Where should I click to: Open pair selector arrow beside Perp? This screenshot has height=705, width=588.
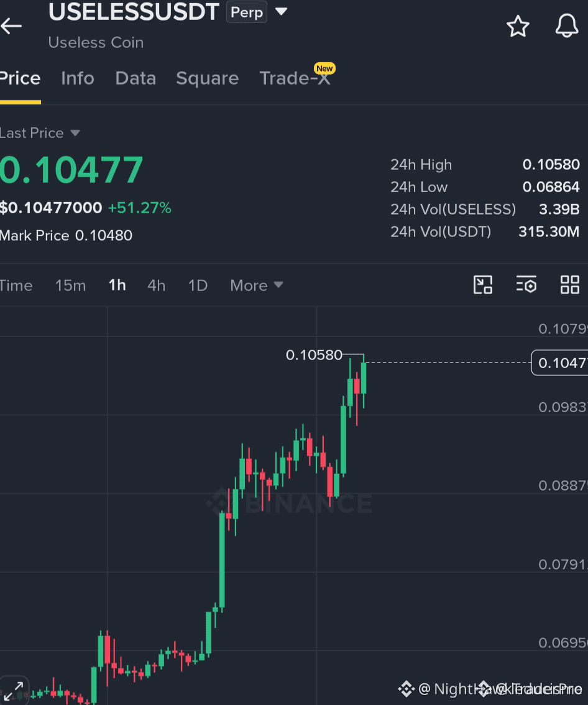(281, 11)
